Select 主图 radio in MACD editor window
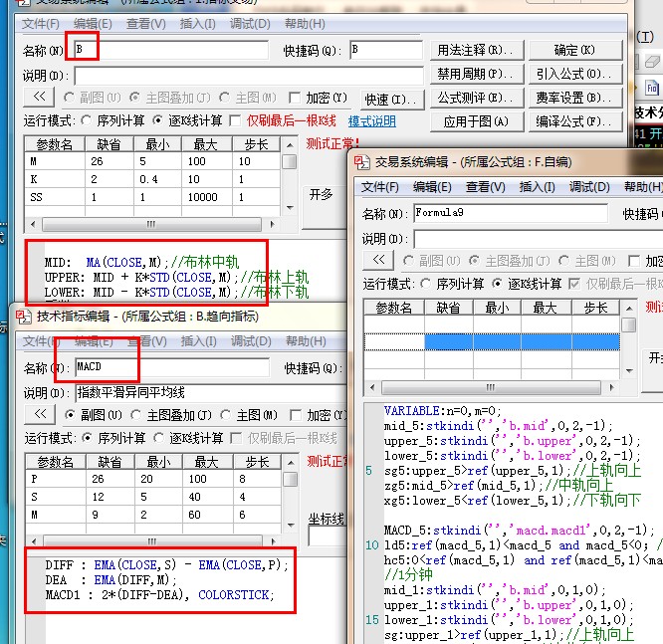Viewport: 663px width, 644px height. pyautogui.click(x=225, y=415)
